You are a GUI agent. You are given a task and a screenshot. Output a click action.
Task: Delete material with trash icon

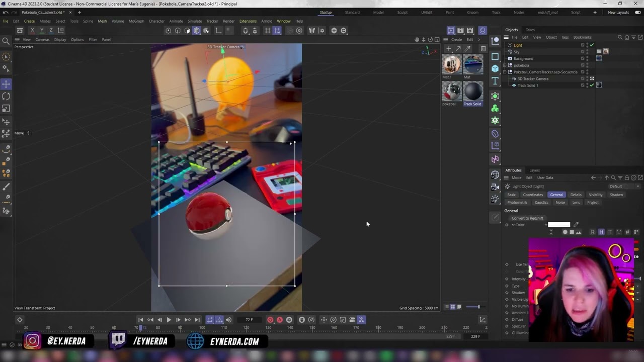point(483,49)
